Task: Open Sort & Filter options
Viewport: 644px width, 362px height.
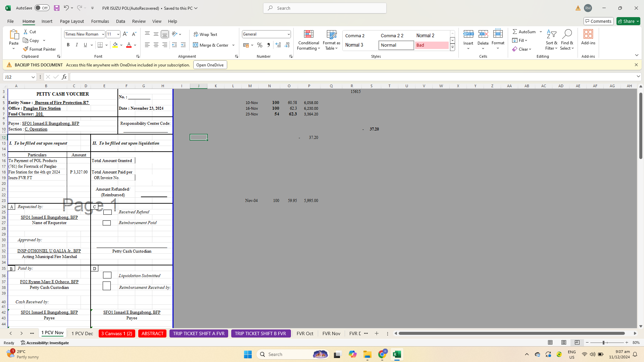Action: coord(551,40)
